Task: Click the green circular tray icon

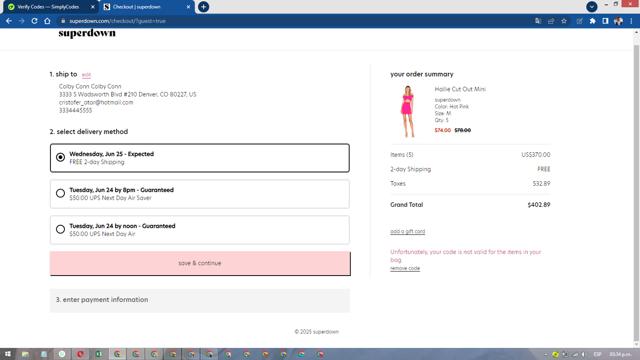Action: (x=556, y=354)
